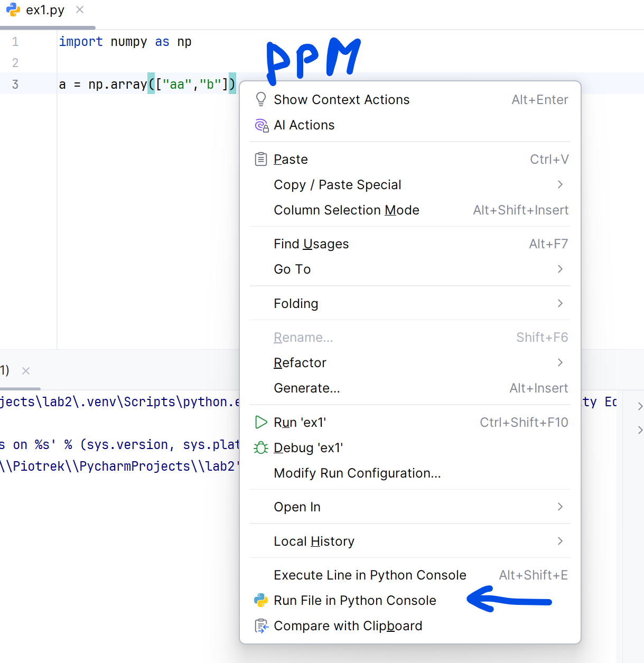Select Find Usages from context menu
Screen dimensions: 644x663
311,244
